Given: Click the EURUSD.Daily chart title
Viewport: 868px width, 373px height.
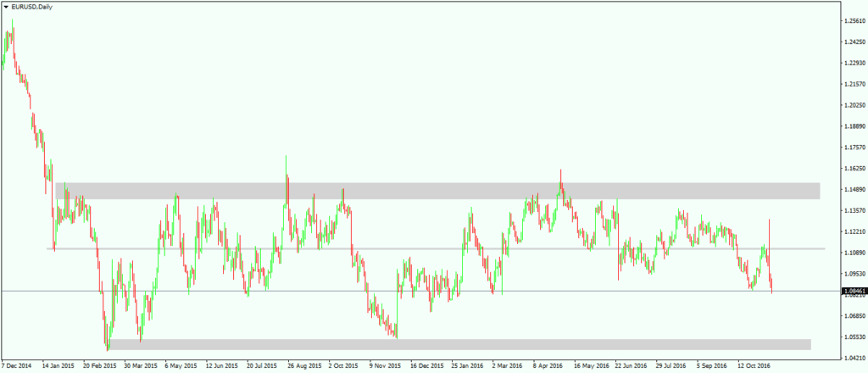Looking at the screenshot, I should (31, 7).
